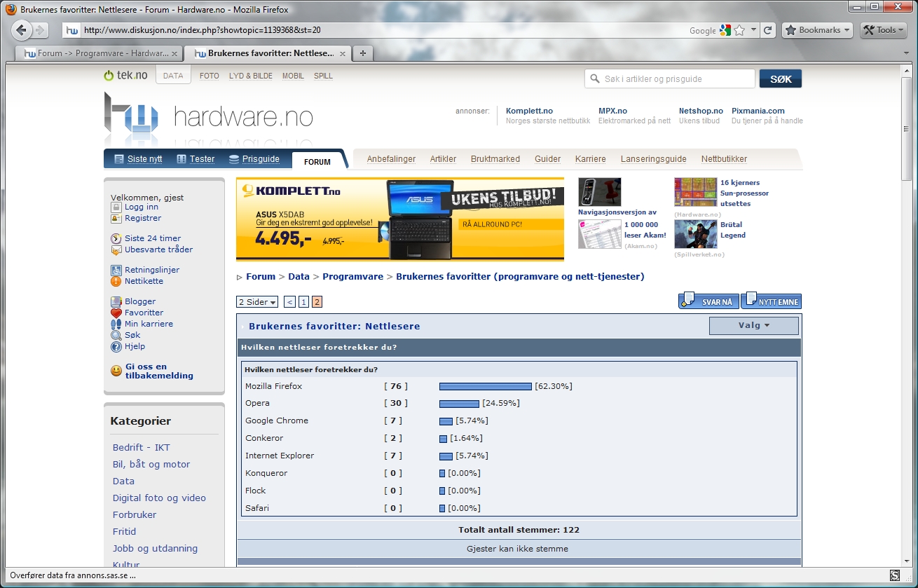Click the Google search engine icon
Viewport: 918px width, 588px height.
click(725, 30)
